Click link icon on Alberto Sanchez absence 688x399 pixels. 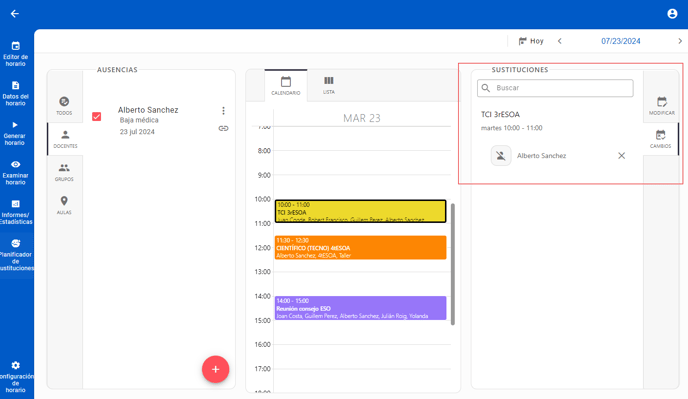223,129
